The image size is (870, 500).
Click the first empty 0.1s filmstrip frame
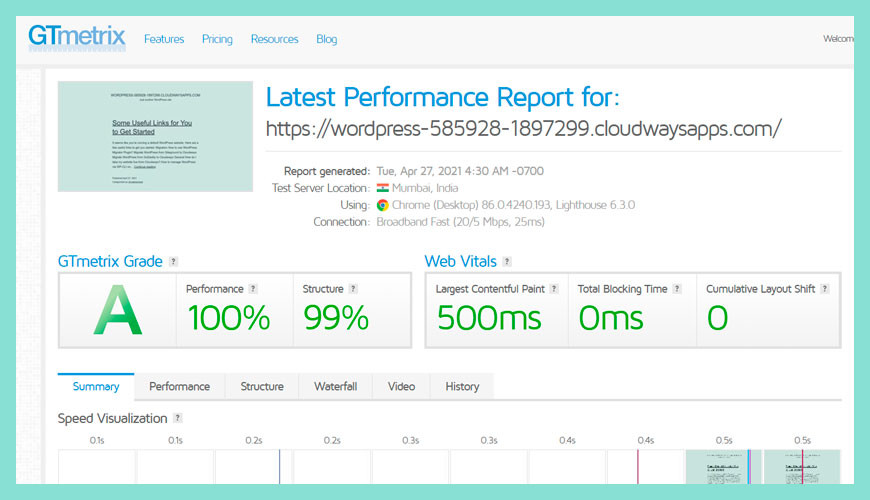[x=97, y=466]
